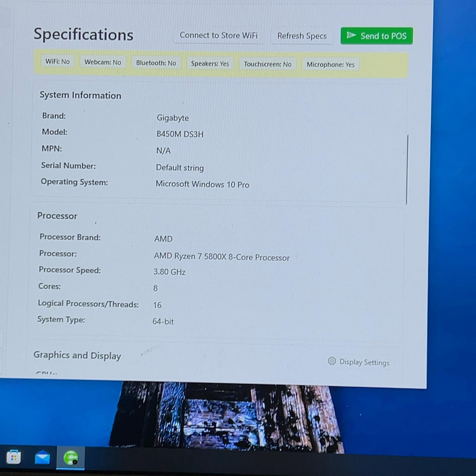Image resolution: width=476 pixels, height=476 pixels.
Task: Click the Processor Brand: label
Action: click(x=70, y=237)
